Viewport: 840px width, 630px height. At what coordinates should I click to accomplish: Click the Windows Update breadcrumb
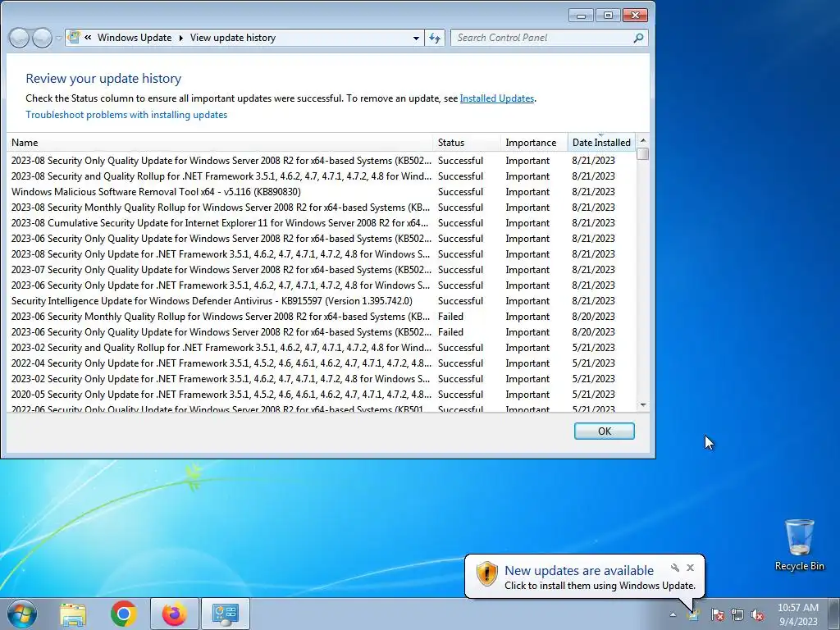tap(135, 38)
